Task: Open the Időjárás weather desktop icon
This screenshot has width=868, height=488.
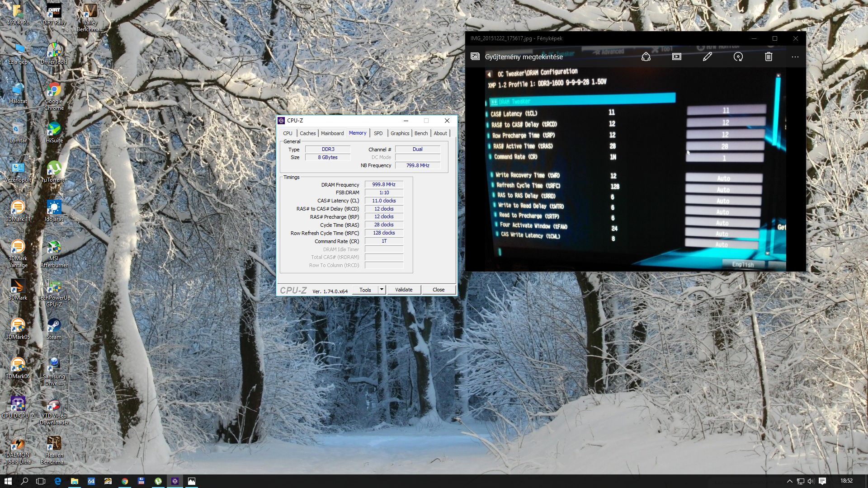Action: (54, 211)
